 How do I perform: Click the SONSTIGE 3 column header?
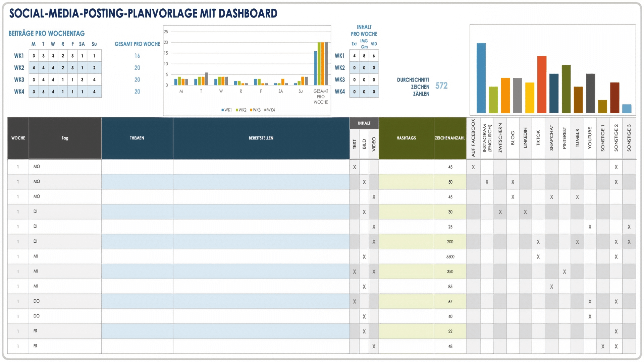[x=629, y=138]
